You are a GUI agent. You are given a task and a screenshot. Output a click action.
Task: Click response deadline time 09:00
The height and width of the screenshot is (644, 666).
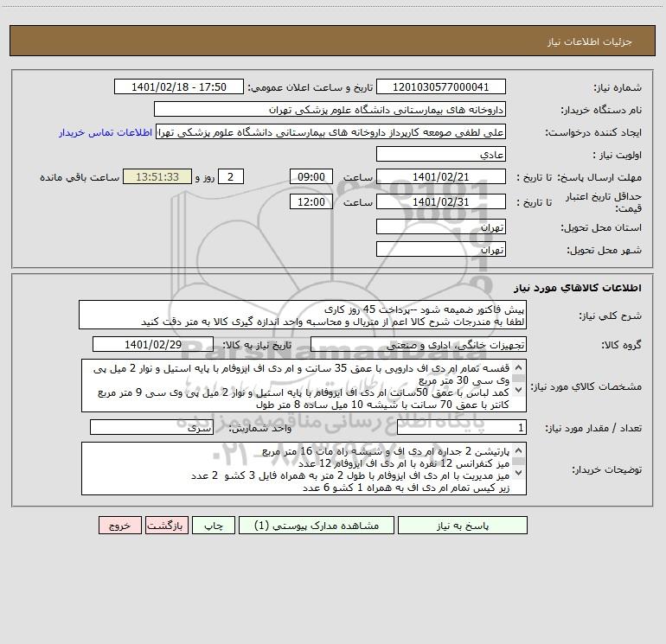(x=311, y=176)
